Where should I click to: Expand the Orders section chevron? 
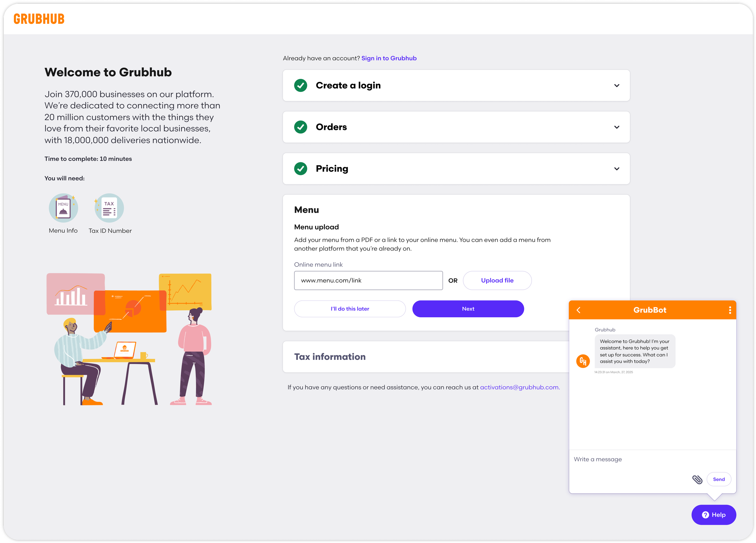(616, 127)
